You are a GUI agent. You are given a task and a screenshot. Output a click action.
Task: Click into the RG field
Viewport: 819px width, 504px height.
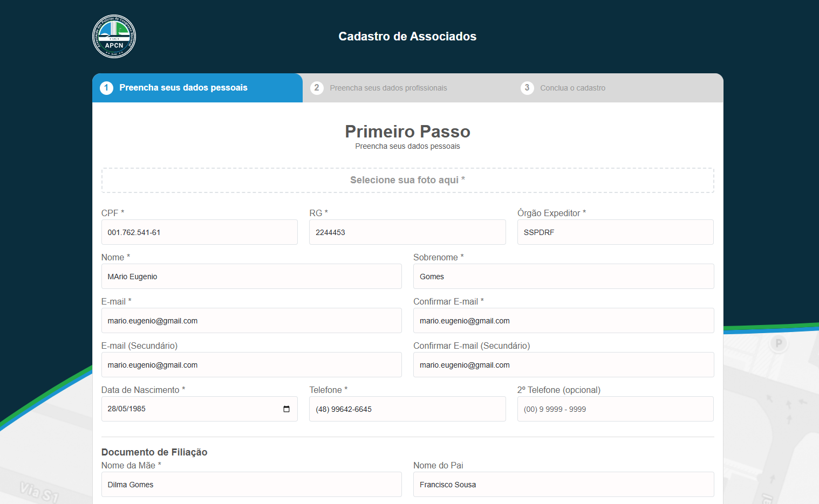coord(407,232)
